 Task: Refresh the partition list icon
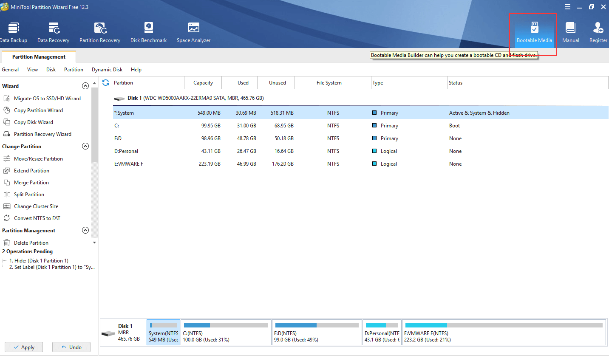pos(106,83)
